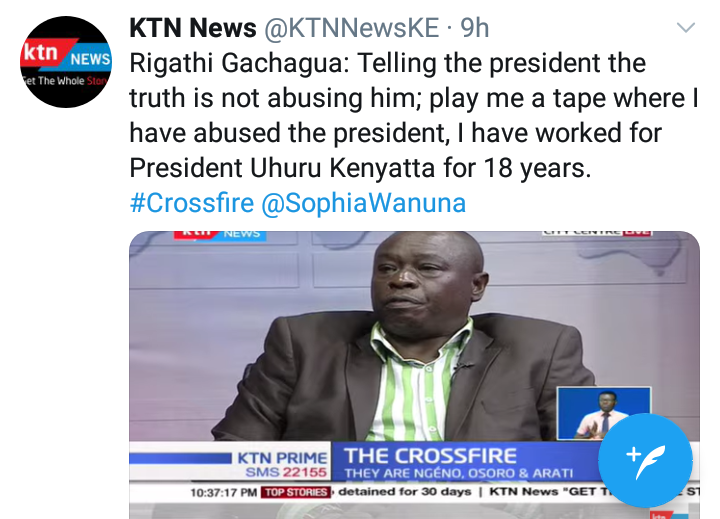Open the KTN News account name
This screenshot has height=519, width=720.
point(193,28)
